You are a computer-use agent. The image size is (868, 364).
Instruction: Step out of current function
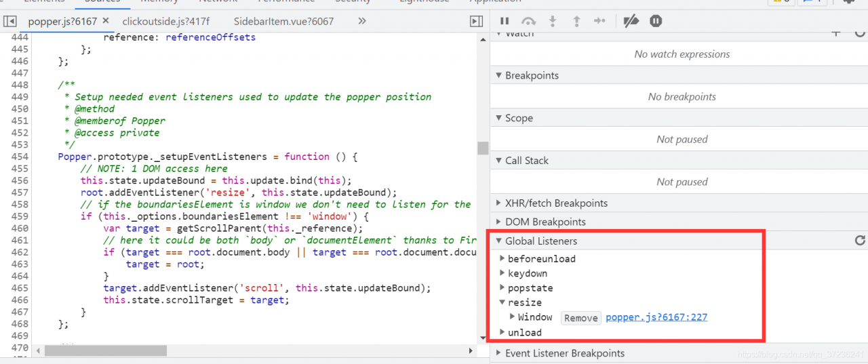pos(576,21)
